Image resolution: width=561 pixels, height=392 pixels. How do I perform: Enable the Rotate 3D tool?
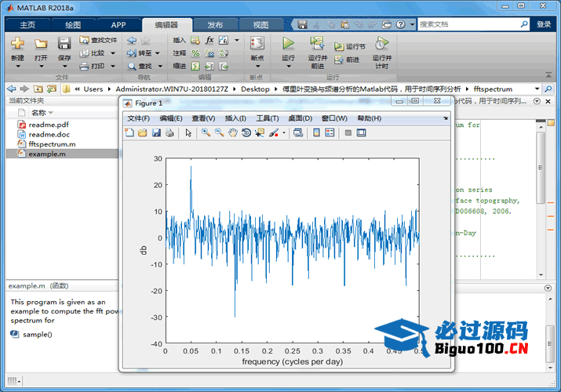tap(246, 133)
